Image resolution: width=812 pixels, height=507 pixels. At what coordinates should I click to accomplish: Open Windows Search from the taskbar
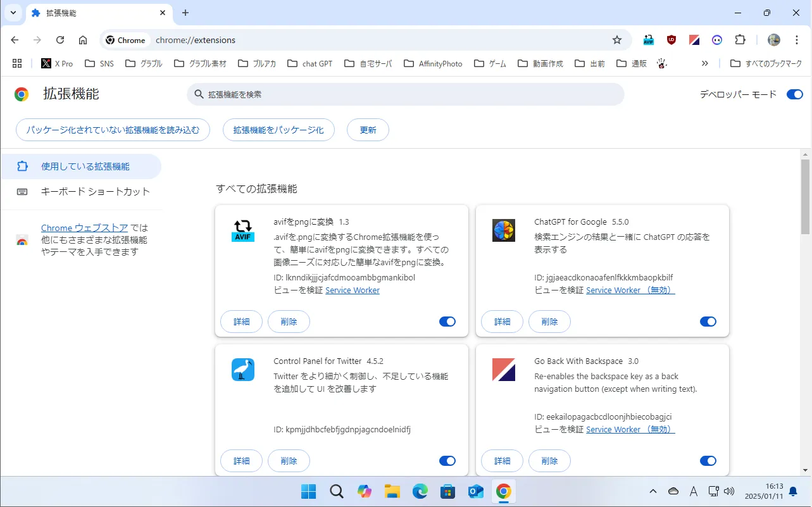pyautogui.click(x=337, y=491)
